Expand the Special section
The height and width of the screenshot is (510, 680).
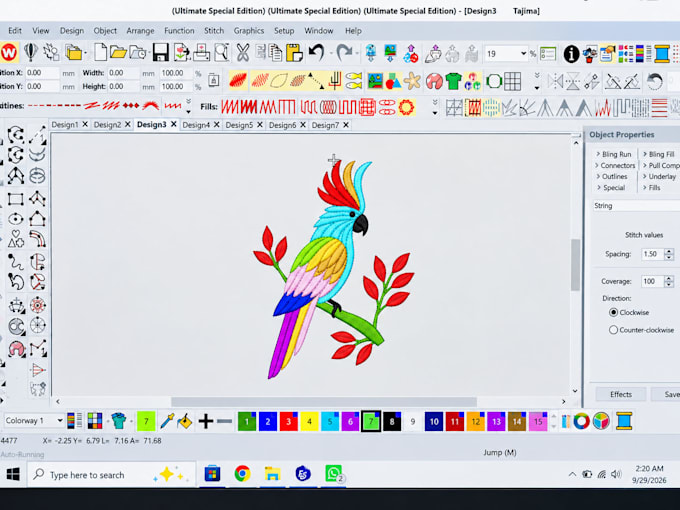click(611, 188)
